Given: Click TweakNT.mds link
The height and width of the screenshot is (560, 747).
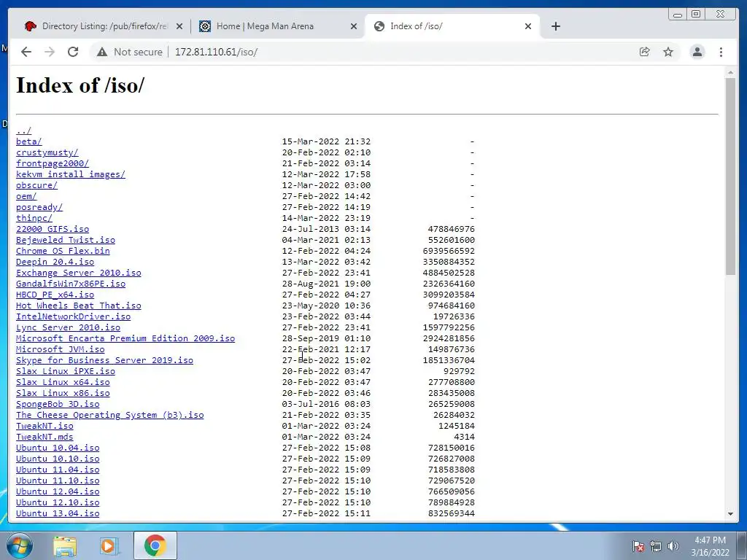Looking at the screenshot, I should pyautogui.click(x=44, y=437).
